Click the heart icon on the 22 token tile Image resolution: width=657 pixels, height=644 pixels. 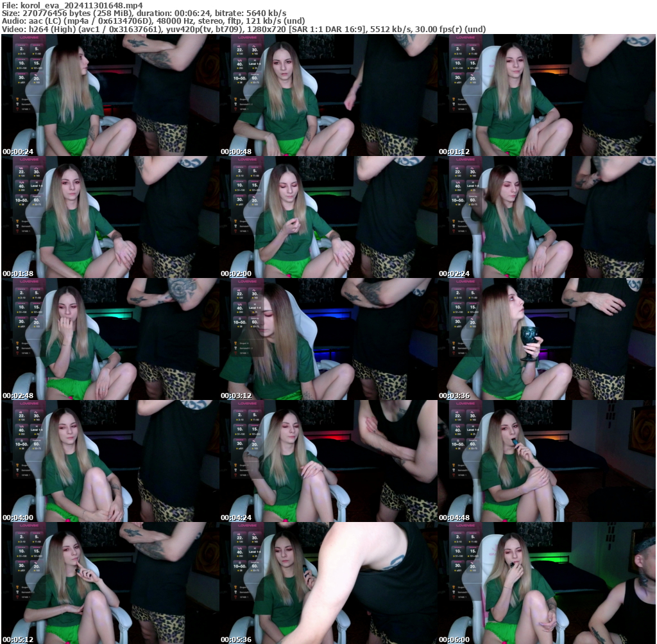click(239, 46)
